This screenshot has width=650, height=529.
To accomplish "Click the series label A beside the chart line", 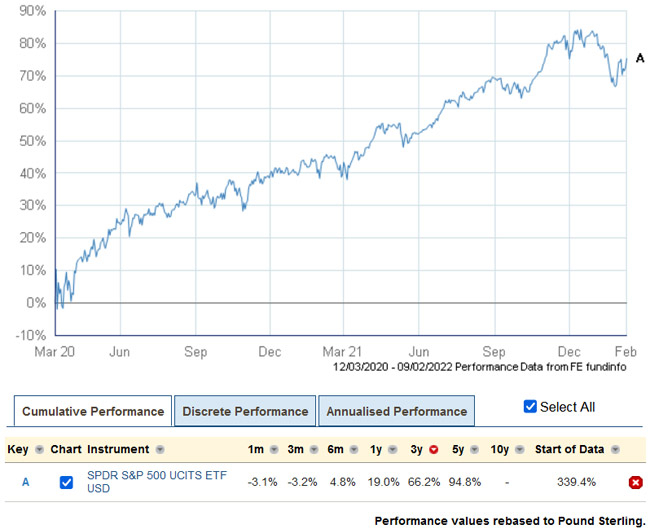I will point(640,58).
